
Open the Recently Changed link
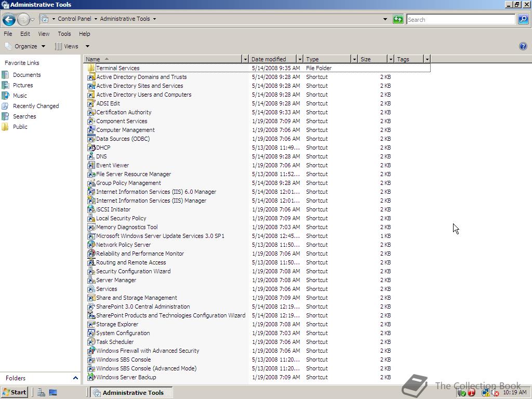click(36, 106)
